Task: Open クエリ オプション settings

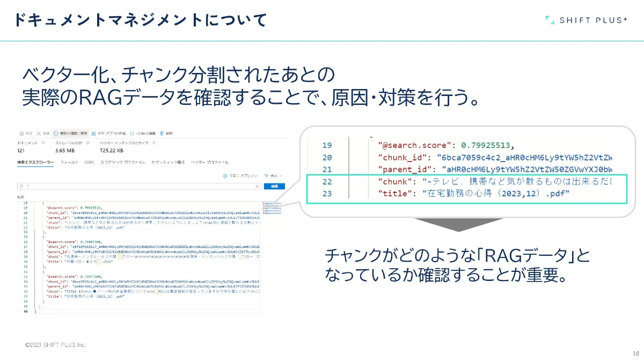Action: coord(240,176)
